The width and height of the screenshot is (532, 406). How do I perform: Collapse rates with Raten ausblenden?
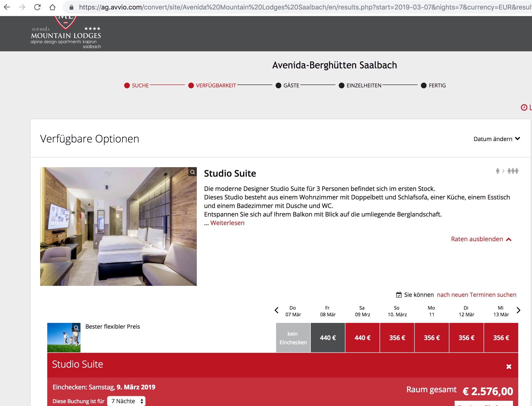pos(481,239)
